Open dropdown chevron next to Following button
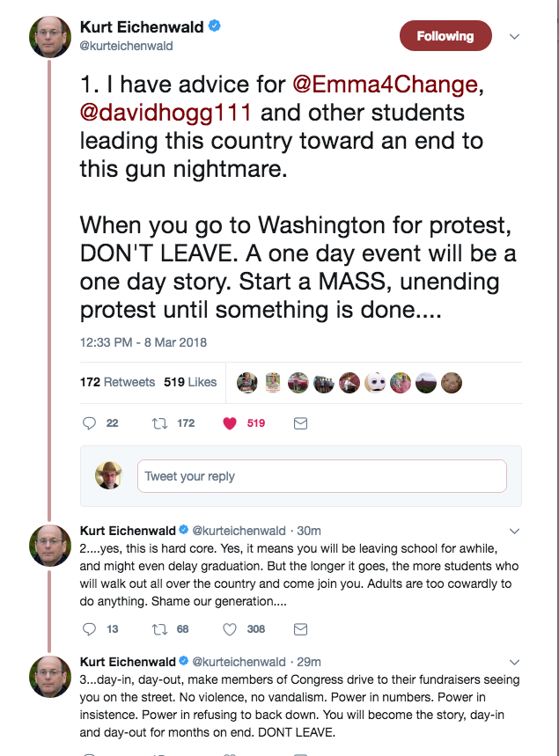This screenshot has height=756, width=559. 515,37
